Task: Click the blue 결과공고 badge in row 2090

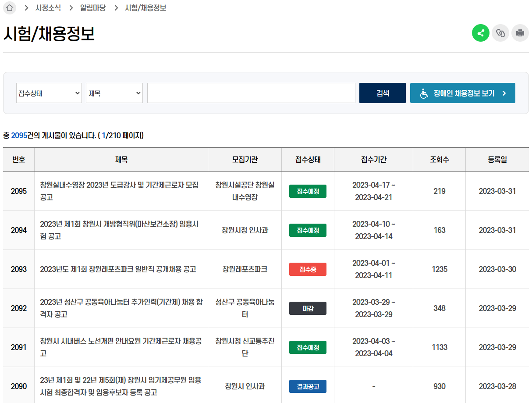Action: tap(308, 386)
